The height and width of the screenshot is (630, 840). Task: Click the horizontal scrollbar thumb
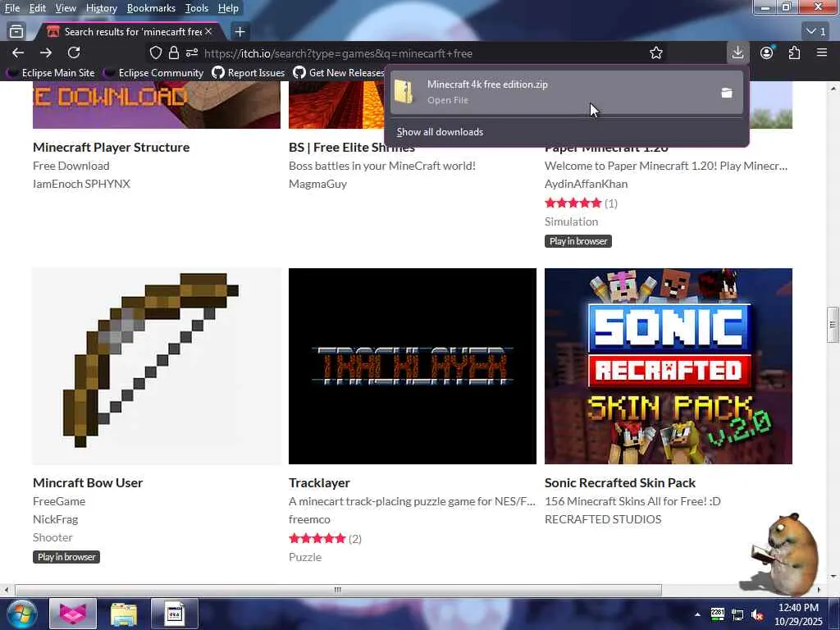(x=338, y=590)
